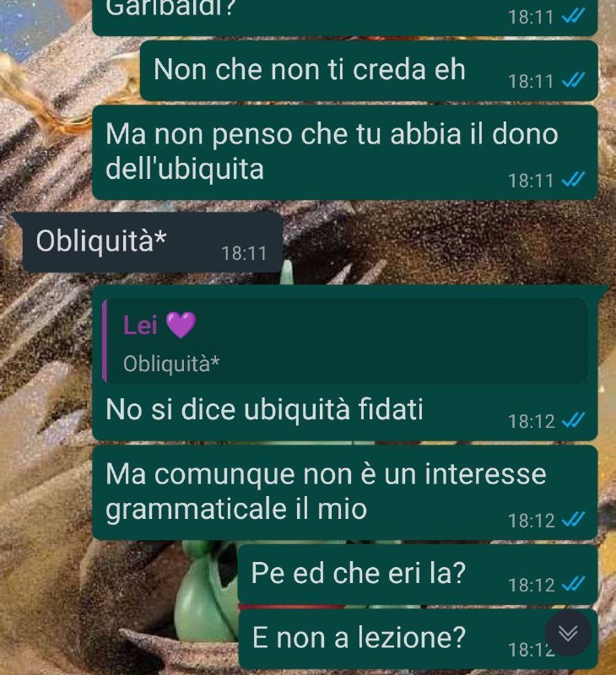Tap the scroll-to-bottom double chevron button
The width and height of the screenshot is (616, 675).
point(568,634)
